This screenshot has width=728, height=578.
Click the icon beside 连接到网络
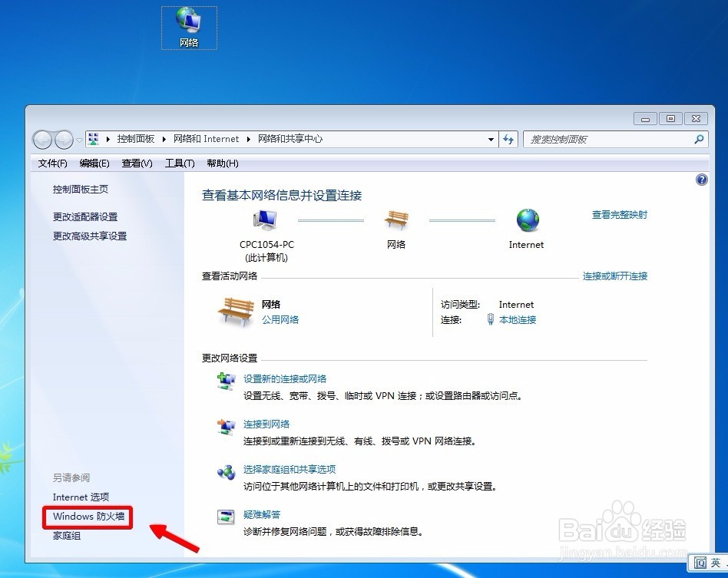226,426
